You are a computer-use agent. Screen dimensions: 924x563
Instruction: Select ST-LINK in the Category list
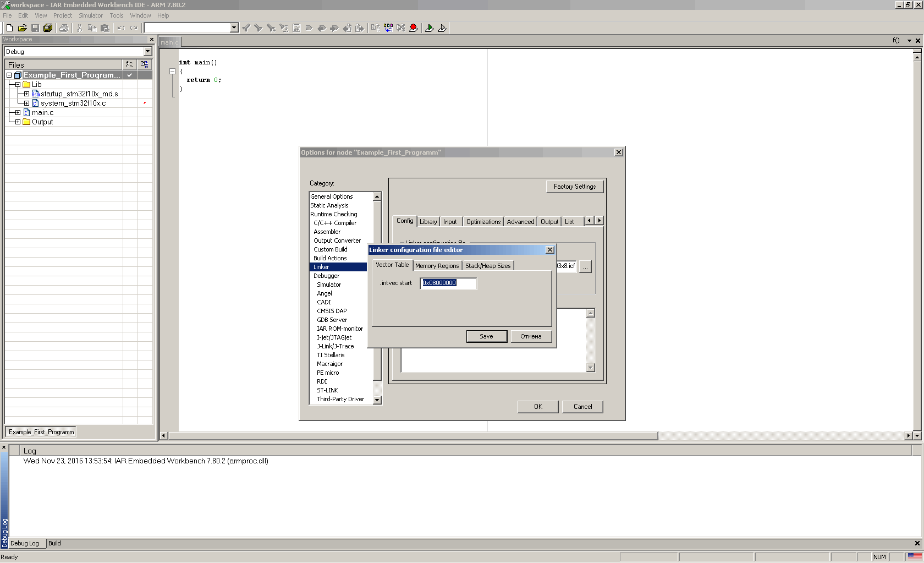327,390
